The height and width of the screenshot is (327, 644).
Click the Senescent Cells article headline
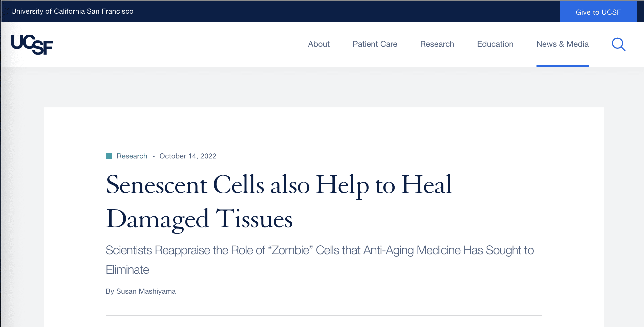click(x=278, y=202)
